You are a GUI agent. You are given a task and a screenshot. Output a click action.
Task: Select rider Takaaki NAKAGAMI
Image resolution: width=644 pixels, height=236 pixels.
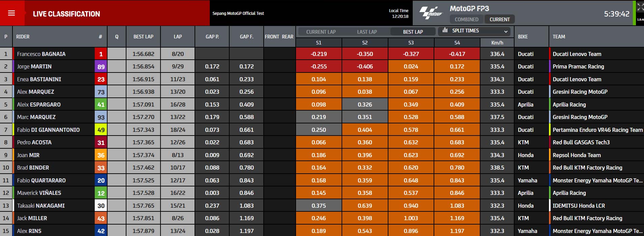point(40,206)
